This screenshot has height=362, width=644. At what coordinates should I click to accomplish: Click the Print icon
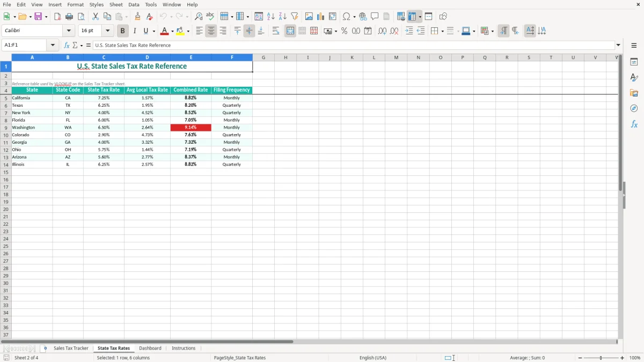(69, 17)
